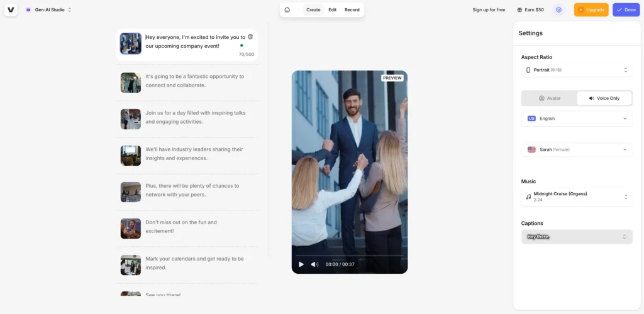Switch to Avatar mode
644x314 pixels.
[549, 99]
